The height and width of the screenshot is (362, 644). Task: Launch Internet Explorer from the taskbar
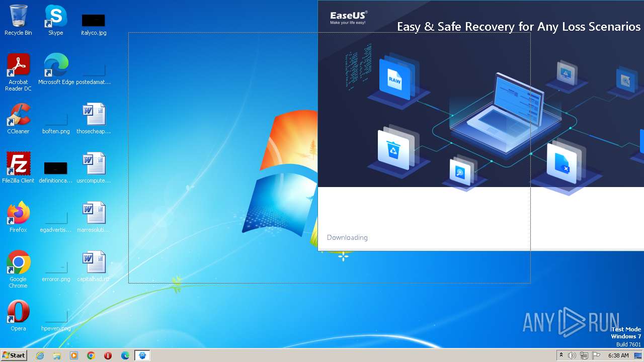tap(40, 355)
